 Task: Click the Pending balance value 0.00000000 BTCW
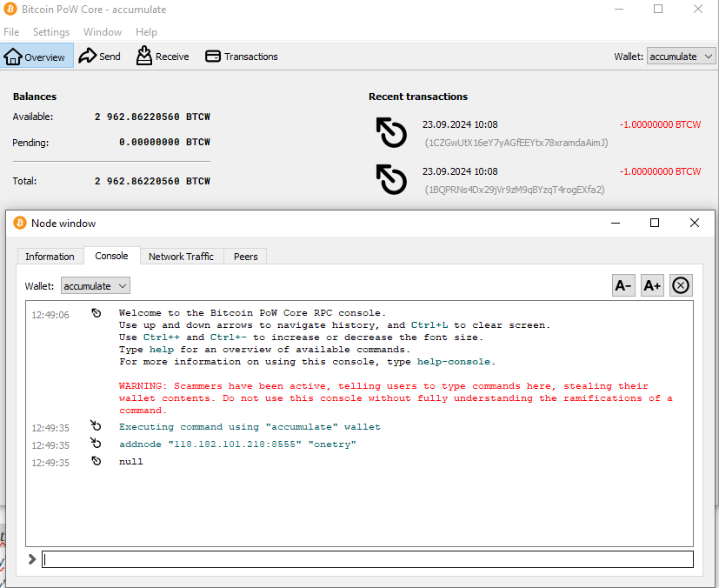tap(164, 142)
